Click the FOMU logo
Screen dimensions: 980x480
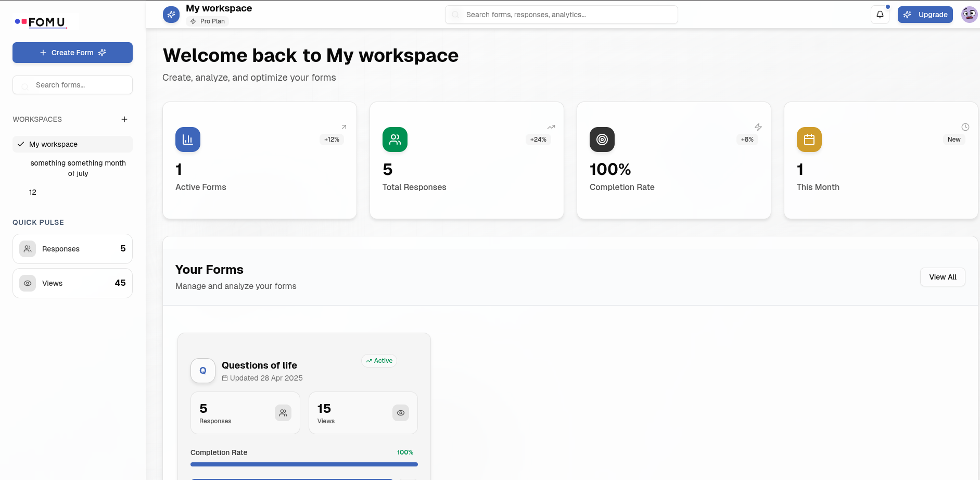[x=41, y=22]
